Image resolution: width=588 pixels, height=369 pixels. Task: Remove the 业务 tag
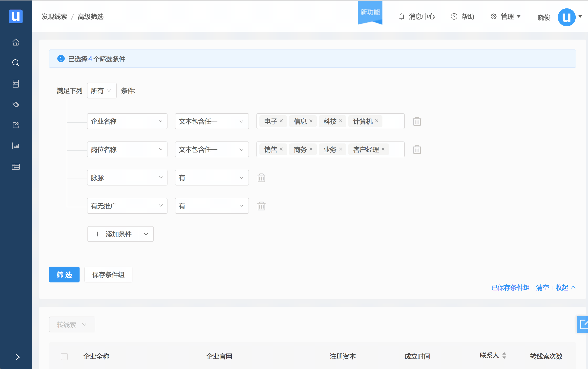click(x=340, y=149)
